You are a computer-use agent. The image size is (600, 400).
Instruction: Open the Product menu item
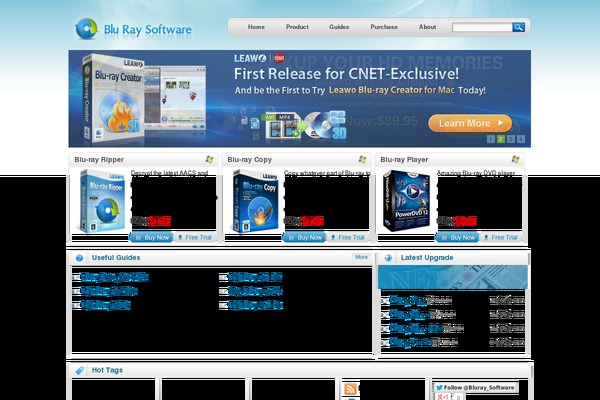(297, 27)
